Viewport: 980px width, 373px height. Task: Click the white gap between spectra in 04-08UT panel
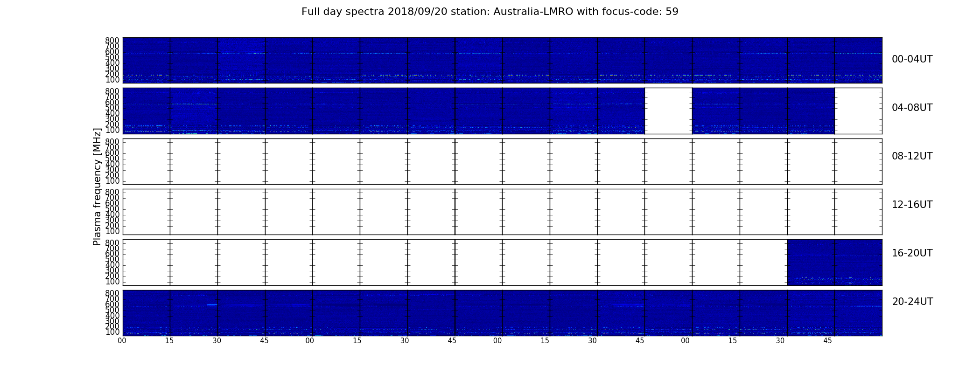click(x=668, y=111)
